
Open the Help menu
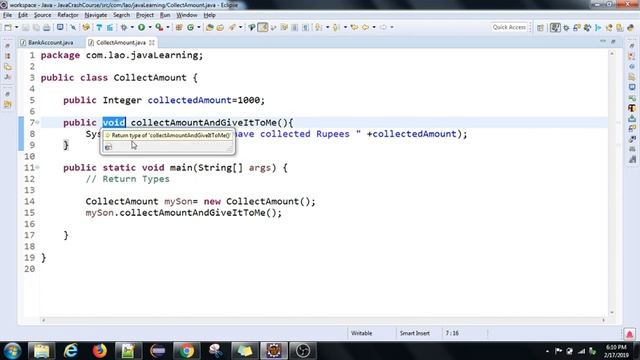pyautogui.click(x=209, y=15)
